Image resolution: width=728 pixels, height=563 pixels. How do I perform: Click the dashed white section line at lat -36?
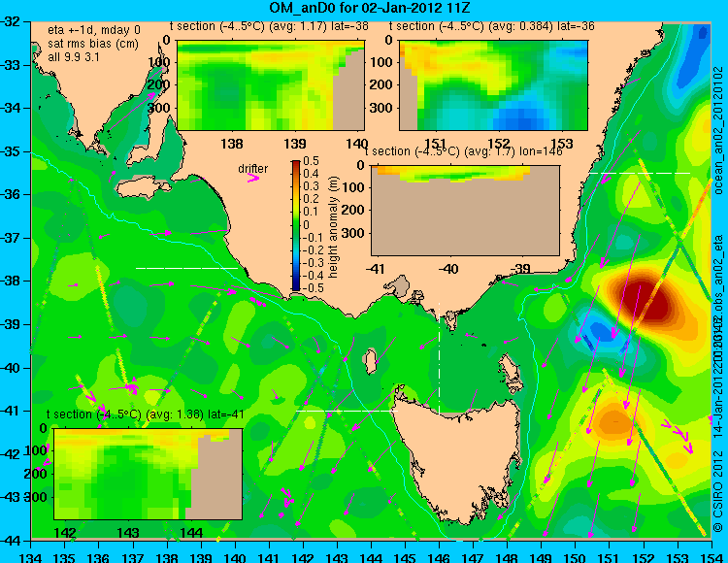[640, 173]
